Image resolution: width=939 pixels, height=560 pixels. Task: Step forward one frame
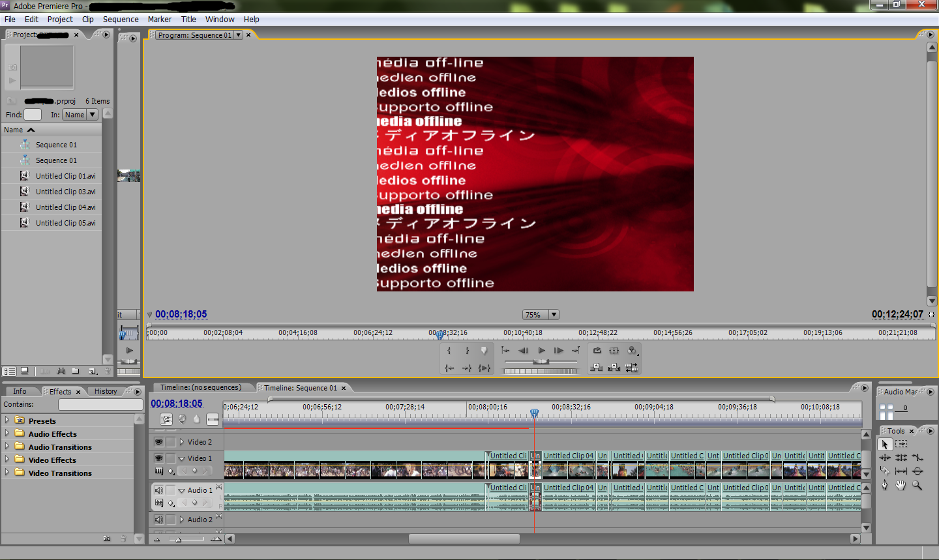(559, 351)
